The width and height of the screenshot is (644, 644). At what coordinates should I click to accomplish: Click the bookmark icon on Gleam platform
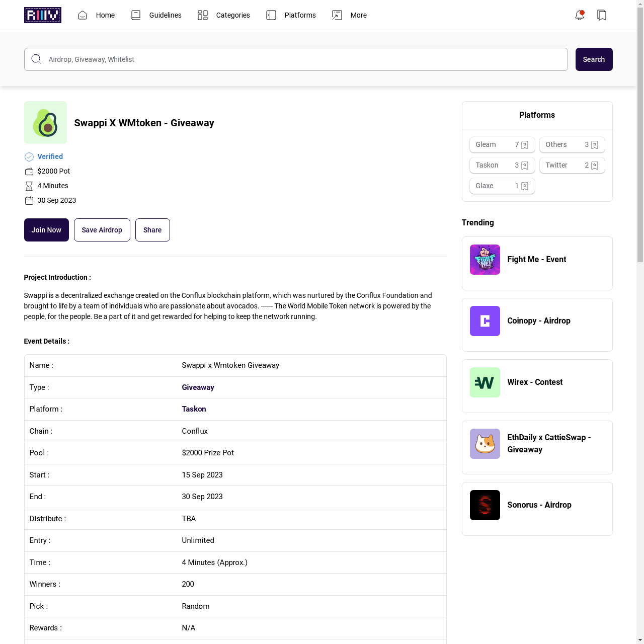pyautogui.click(x=525, y=145)
